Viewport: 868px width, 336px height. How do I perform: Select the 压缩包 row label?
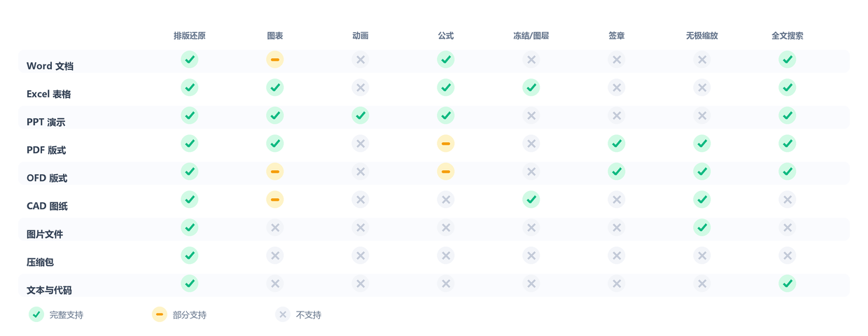[40, 262]
